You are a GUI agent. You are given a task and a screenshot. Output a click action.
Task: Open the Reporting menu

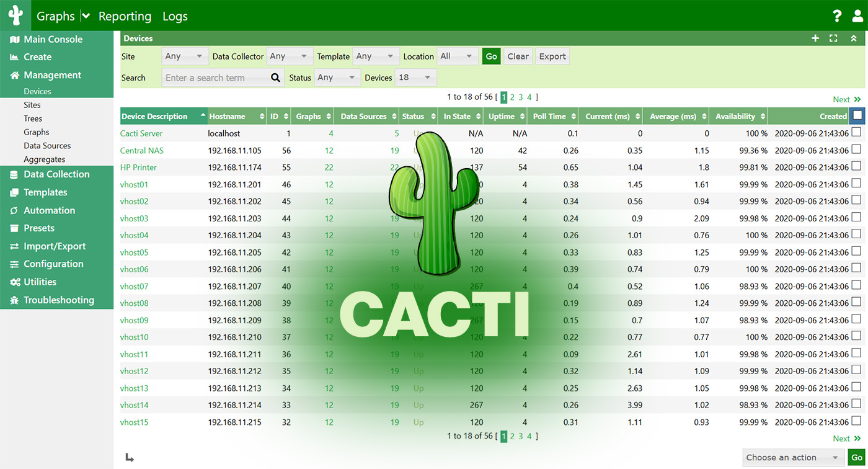point(125,16)
